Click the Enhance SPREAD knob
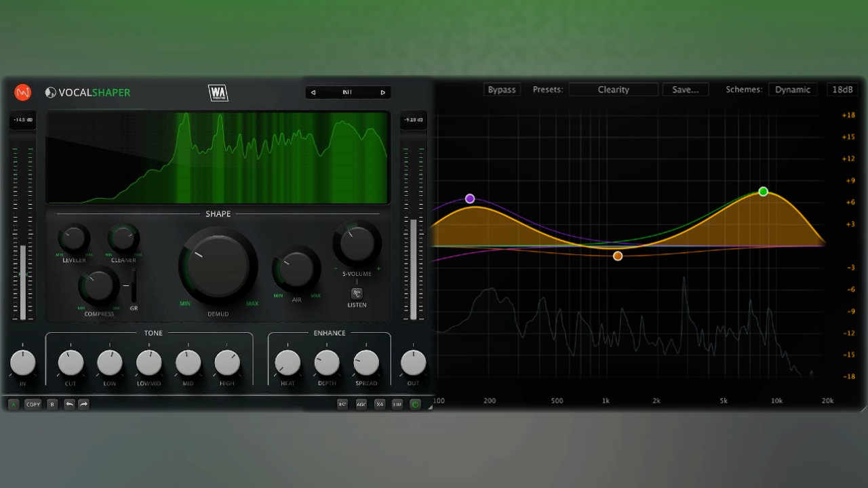868x488 pixels. (x=366, y=363)
